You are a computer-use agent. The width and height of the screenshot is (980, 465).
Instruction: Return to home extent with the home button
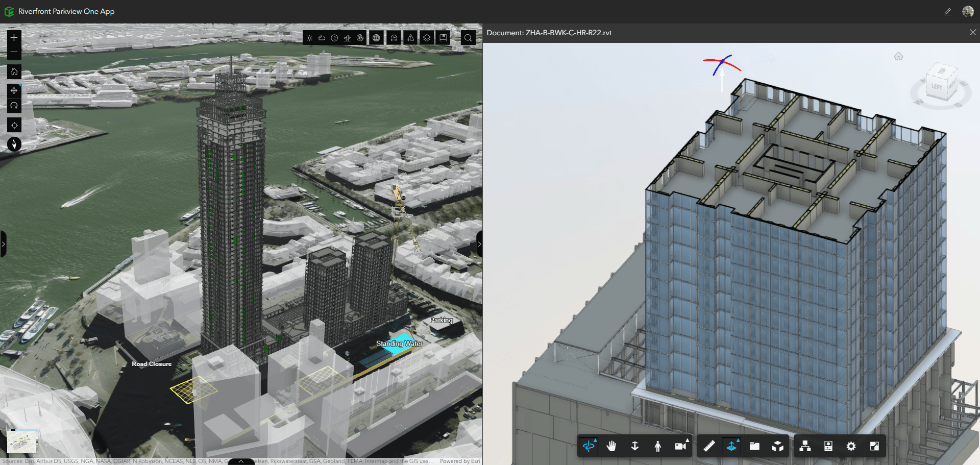tap(14, 71)
